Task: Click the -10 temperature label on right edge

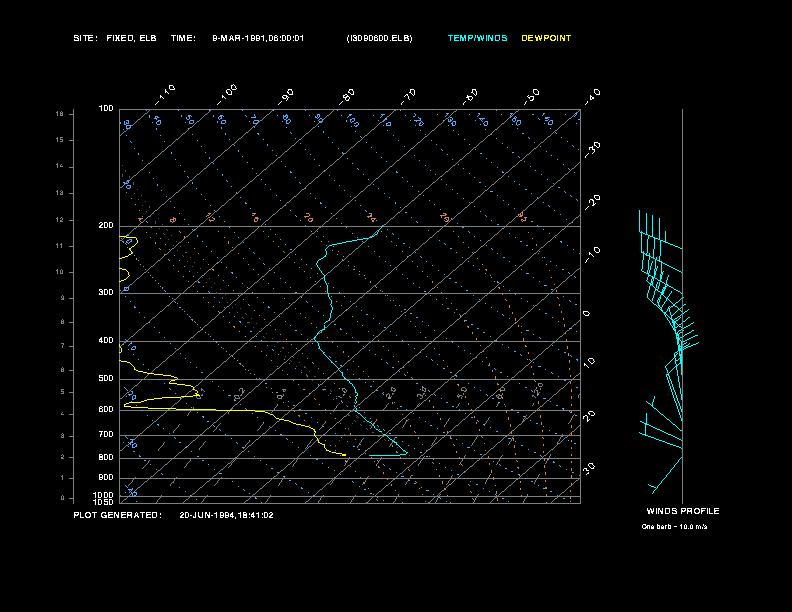Action: [592, 254]
